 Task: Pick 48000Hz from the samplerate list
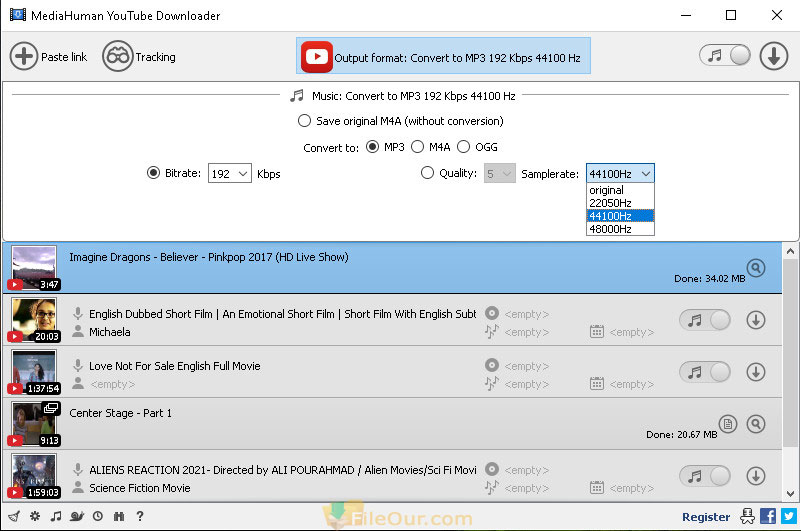(x=620, y=229)
